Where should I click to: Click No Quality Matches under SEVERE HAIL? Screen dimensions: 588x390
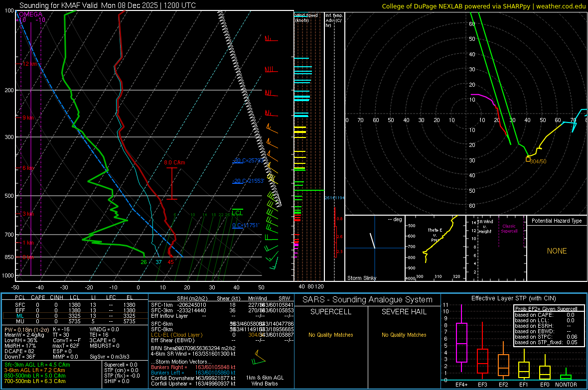[404, 335]
